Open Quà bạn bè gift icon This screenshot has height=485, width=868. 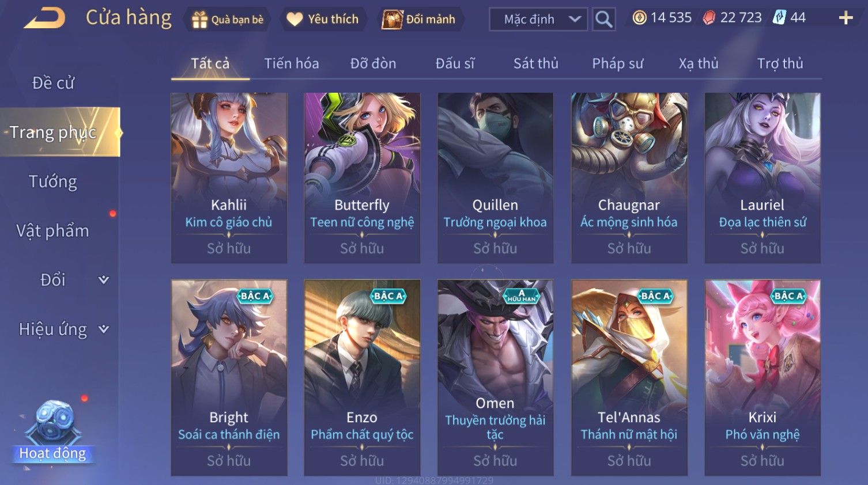199,20
